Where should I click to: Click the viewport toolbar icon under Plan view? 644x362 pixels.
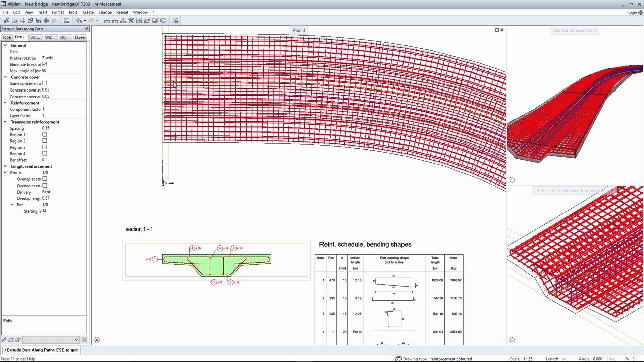click(x=97, y=340)
